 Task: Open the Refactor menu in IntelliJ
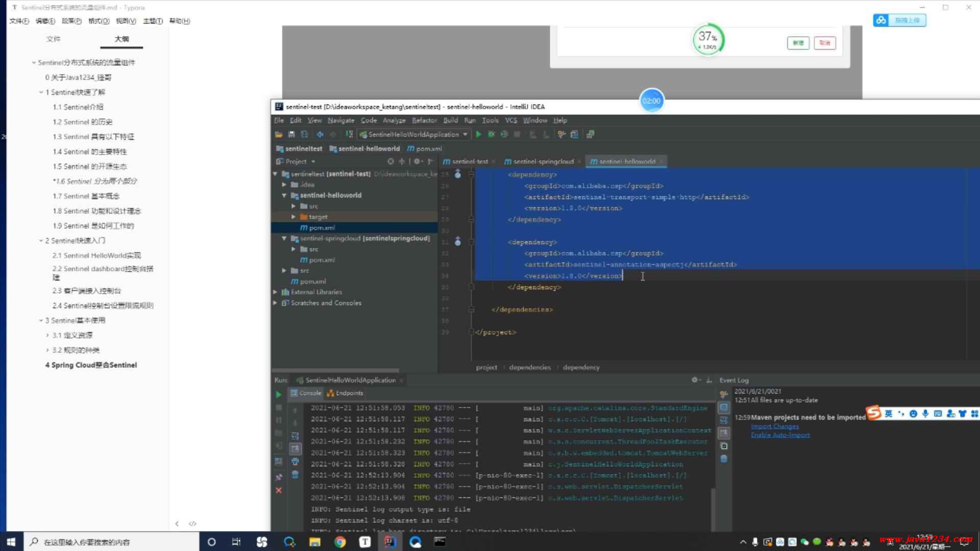[424, 120]
